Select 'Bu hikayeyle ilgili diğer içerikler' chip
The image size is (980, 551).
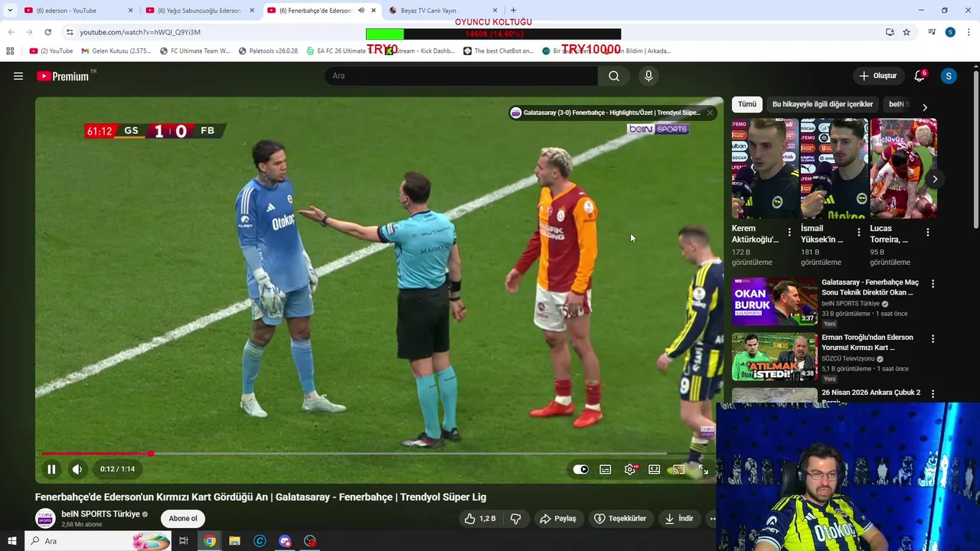pos(822,104)
